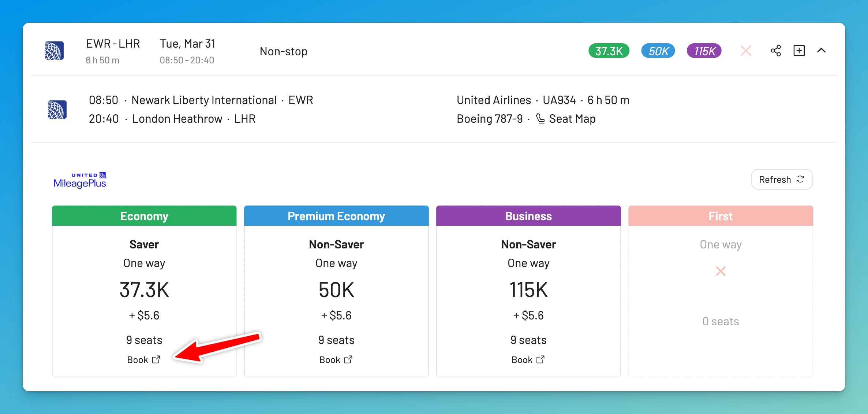Select the EWR-LHR route label
This screenshot has width=868, height=414.
pyautogui.click(x=113, y=44)
